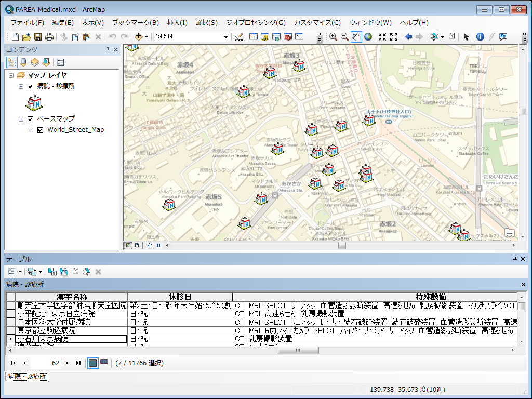Screen dimensions: 532x399
Task: Go to next record
Action: [x=67, y=363]
